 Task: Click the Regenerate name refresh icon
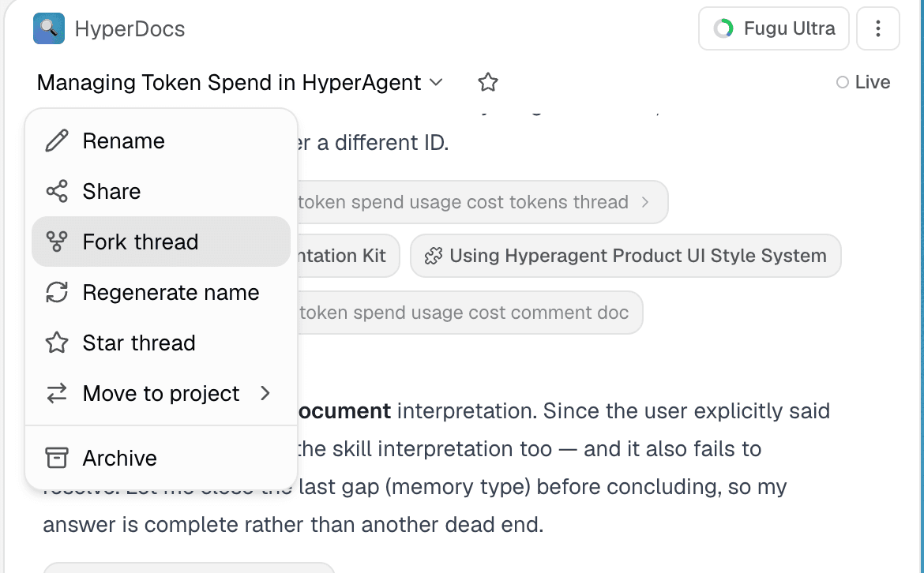coord(57,292)
